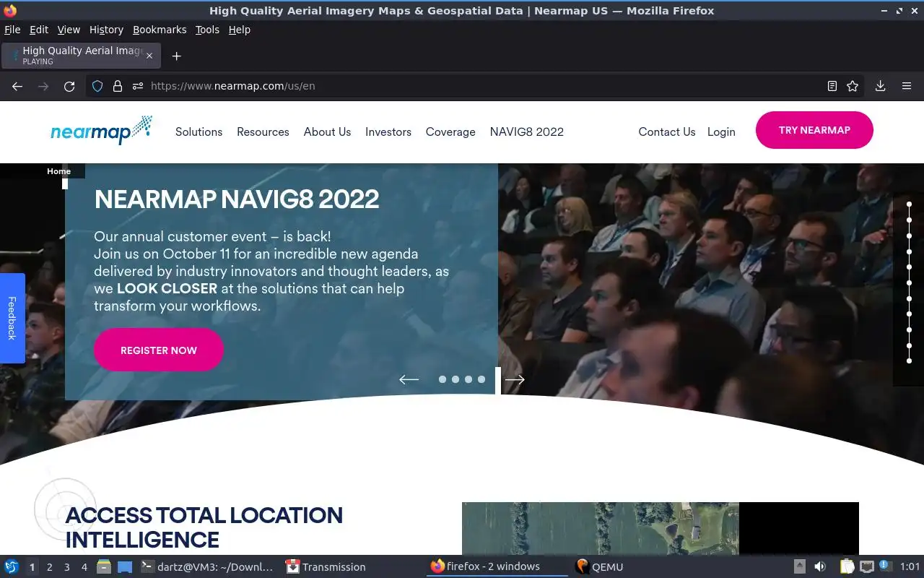
Task: Open the File menu
Action: pos(12,30)
